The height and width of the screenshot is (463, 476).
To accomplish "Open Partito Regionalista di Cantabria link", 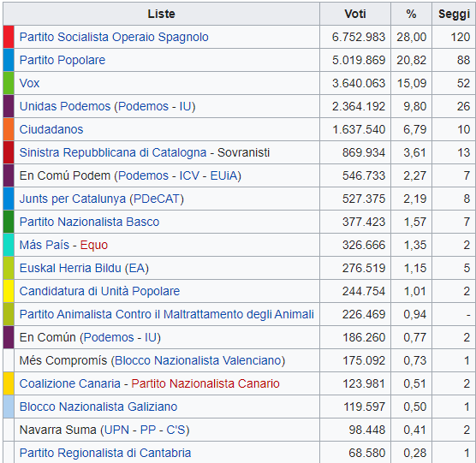I will coord(105,453).
